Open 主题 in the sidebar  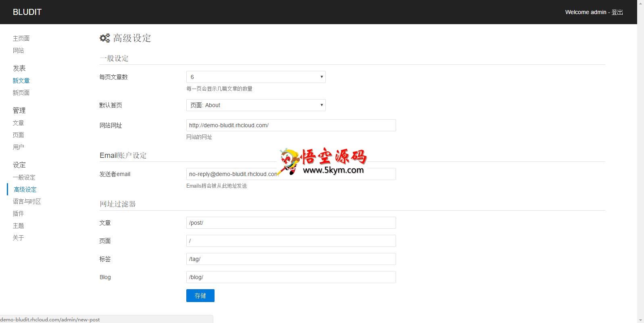tap(18, 226)
